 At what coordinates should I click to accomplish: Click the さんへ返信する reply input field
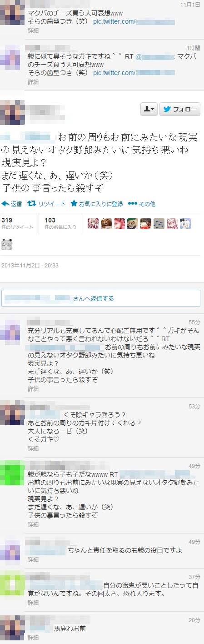[x=101, y=298]
